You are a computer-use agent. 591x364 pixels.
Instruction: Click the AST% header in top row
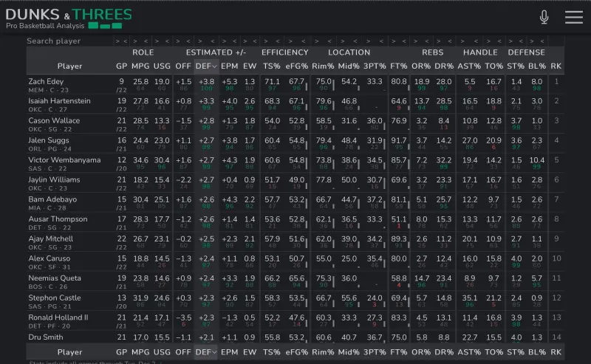(471, 66)
